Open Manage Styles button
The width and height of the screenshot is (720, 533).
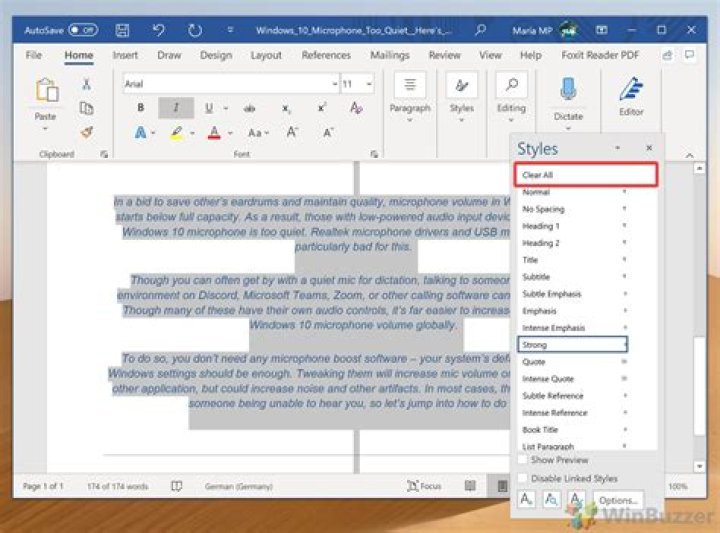(576, 499)
